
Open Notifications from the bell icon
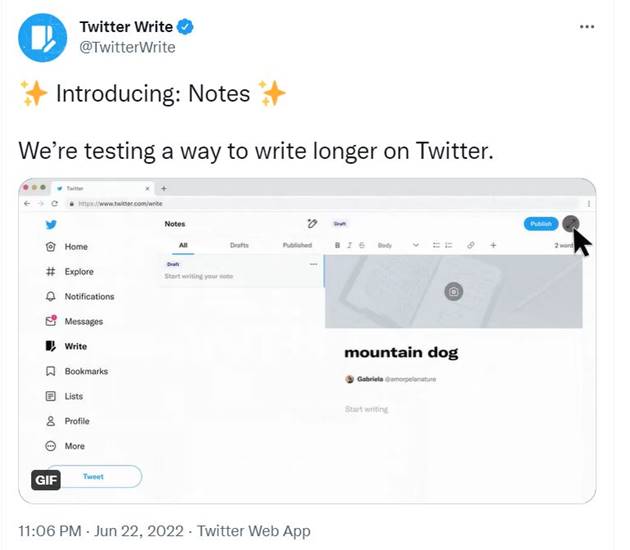(x=51, y=297)
